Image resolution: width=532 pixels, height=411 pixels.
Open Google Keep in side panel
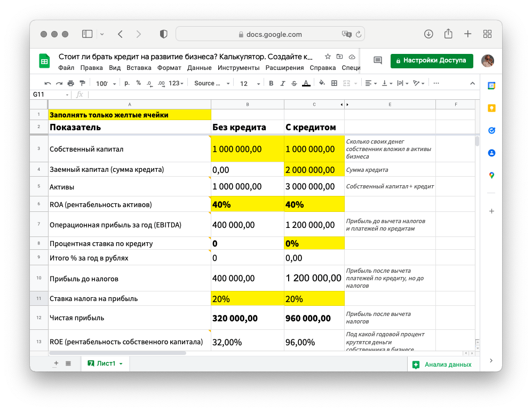point(491,108)
